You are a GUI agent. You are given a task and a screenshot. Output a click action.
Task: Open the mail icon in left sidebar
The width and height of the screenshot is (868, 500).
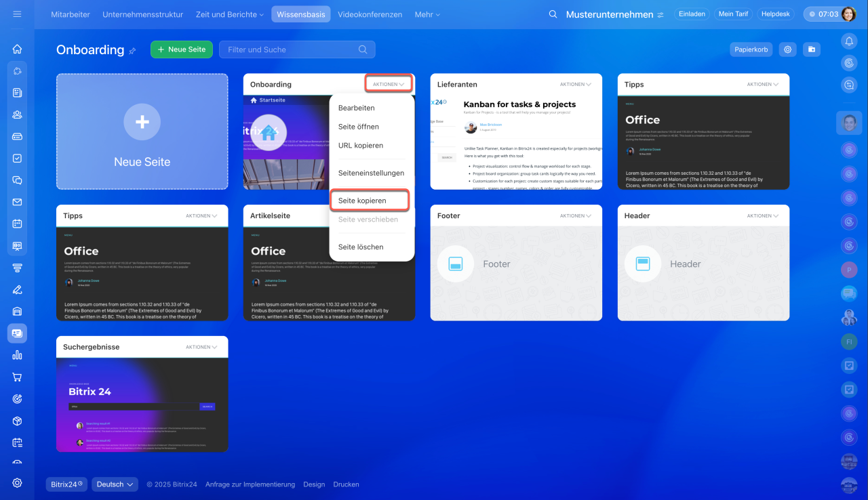17,202
